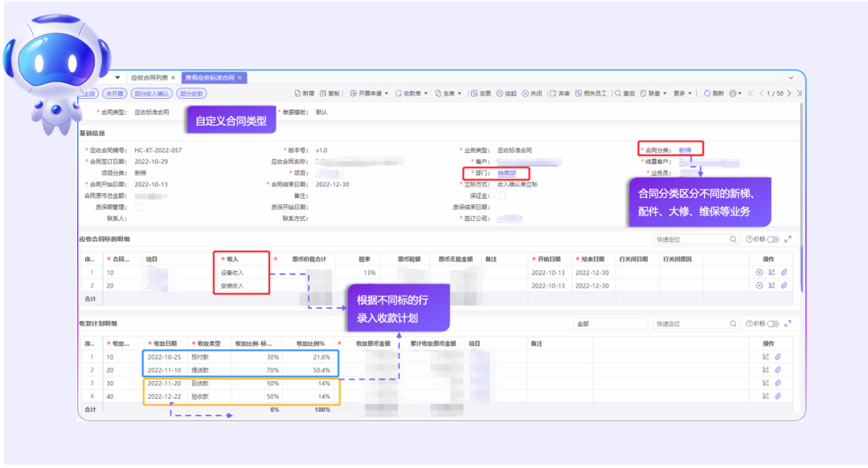
Task: Toggle the 价税 switch in contract items section
Action: tap(772, 239)
